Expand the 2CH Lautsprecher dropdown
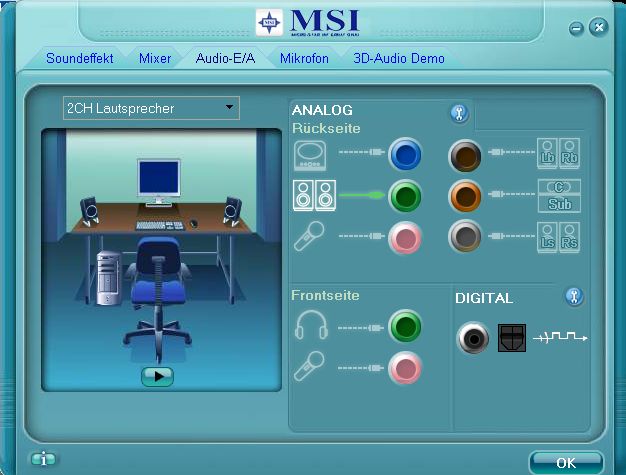The image size is (626, 475). [x=151, y=108]
